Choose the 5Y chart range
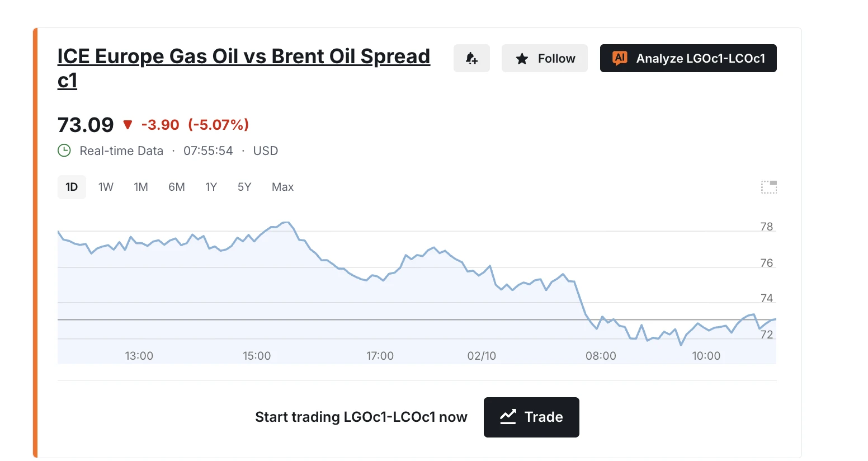This screenshot has width=868, height=461. [x=244, y=187]
